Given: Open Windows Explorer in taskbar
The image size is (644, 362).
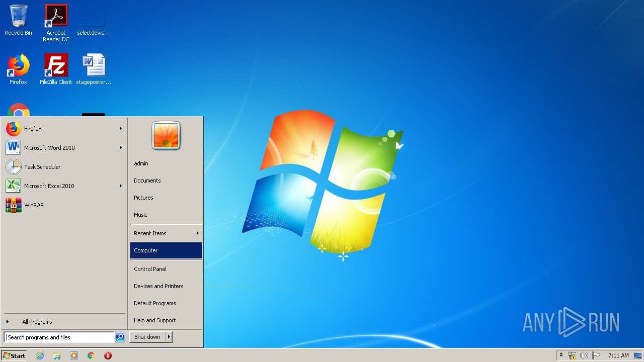Looking at the screenshot, I should tap(57, 355).
